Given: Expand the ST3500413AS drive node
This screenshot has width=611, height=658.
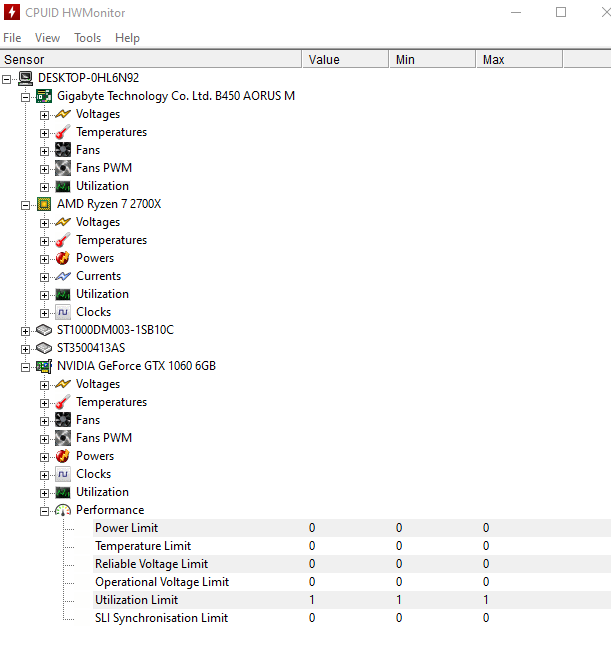Looking at the screenshot, I should (x=26, y=349).
